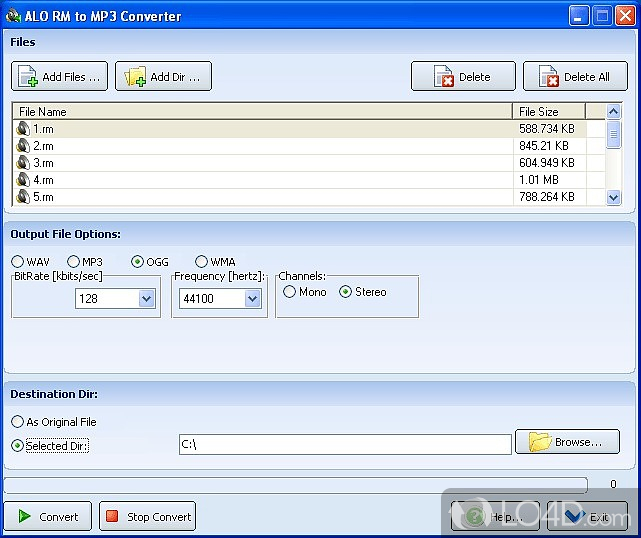Select the speaker icon for 3.rm
641x538 pixels.
(x=23, y=163)
